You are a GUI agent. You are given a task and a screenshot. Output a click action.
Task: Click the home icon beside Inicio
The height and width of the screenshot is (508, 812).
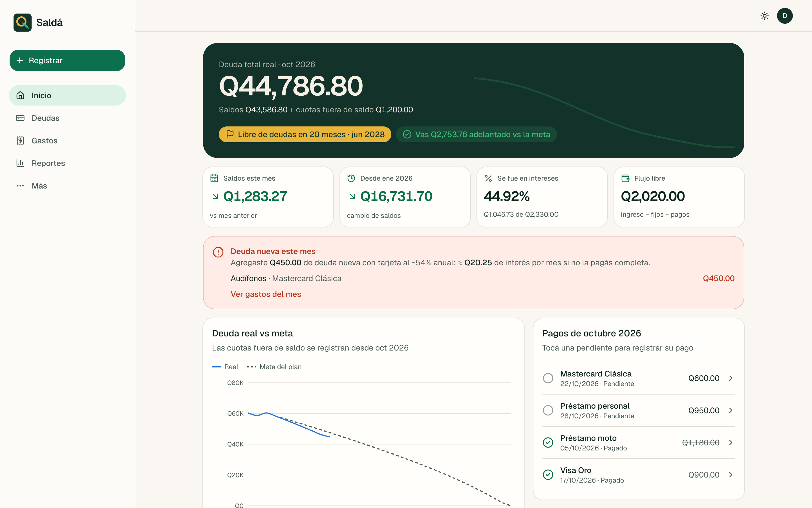coord(21,95)
